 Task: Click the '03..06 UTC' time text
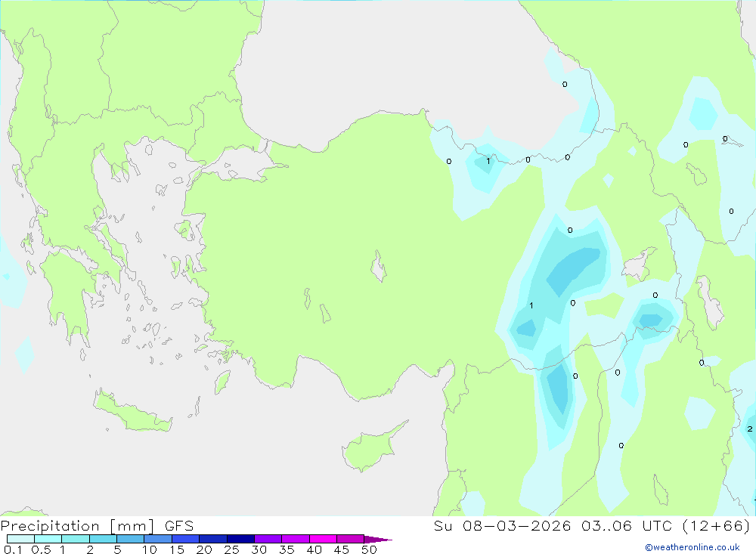[x=626, y=525]
